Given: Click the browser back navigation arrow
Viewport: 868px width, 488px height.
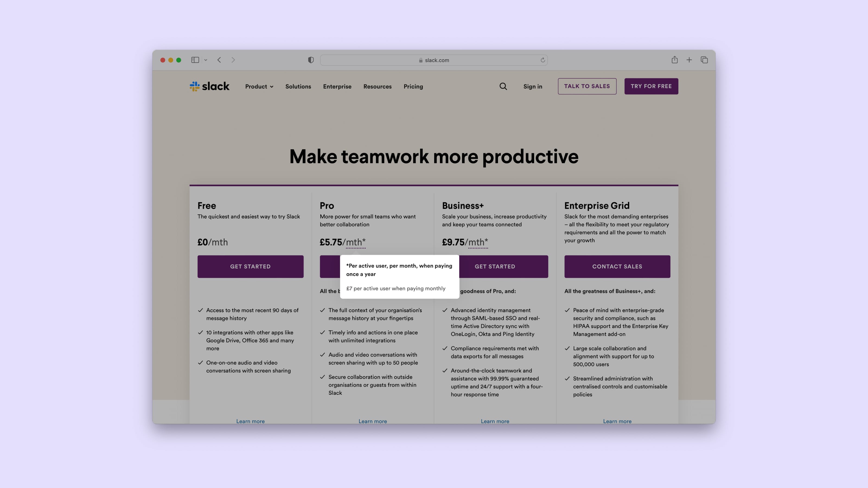Looking at the screenshot, I should click(219, 60).
